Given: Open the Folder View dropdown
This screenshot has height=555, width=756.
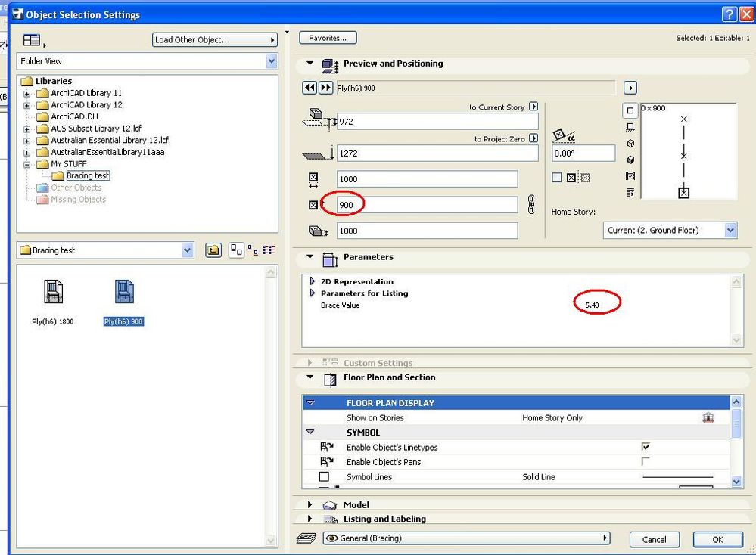Looking at the screenshot, I should tap(271, 61).
